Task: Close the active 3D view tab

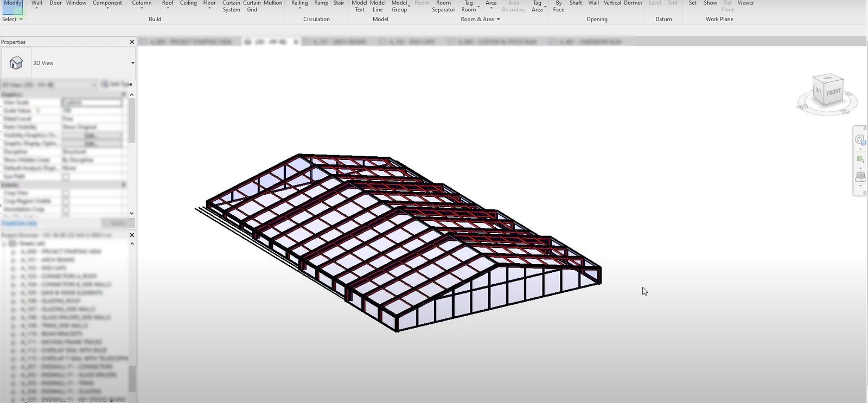Action: coord(296,42)
